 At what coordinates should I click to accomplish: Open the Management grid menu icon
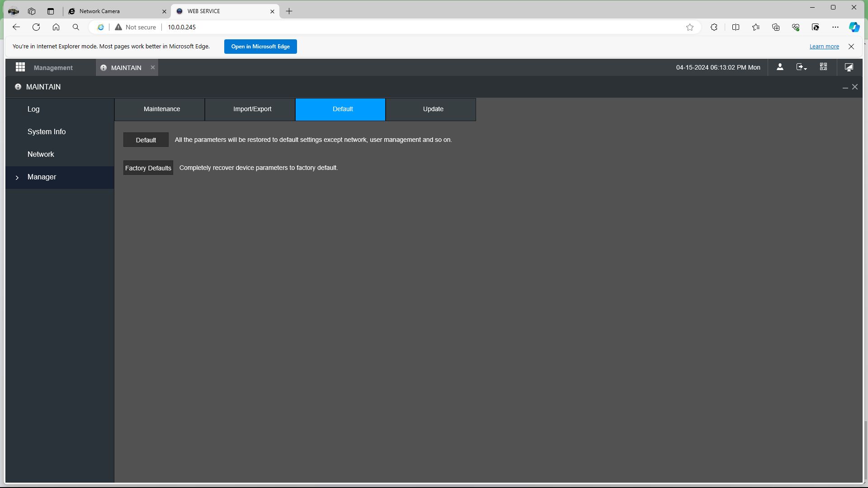tap(20, 67)
